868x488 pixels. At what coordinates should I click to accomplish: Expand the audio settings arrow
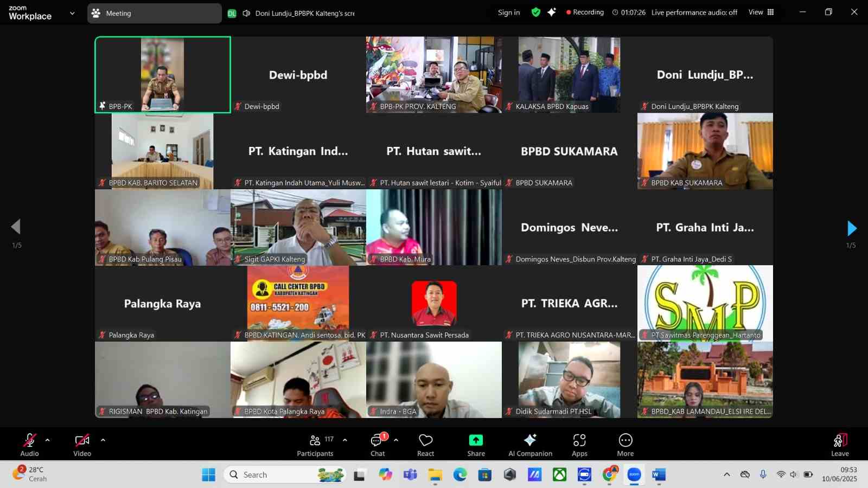click(x=48, y=440)
